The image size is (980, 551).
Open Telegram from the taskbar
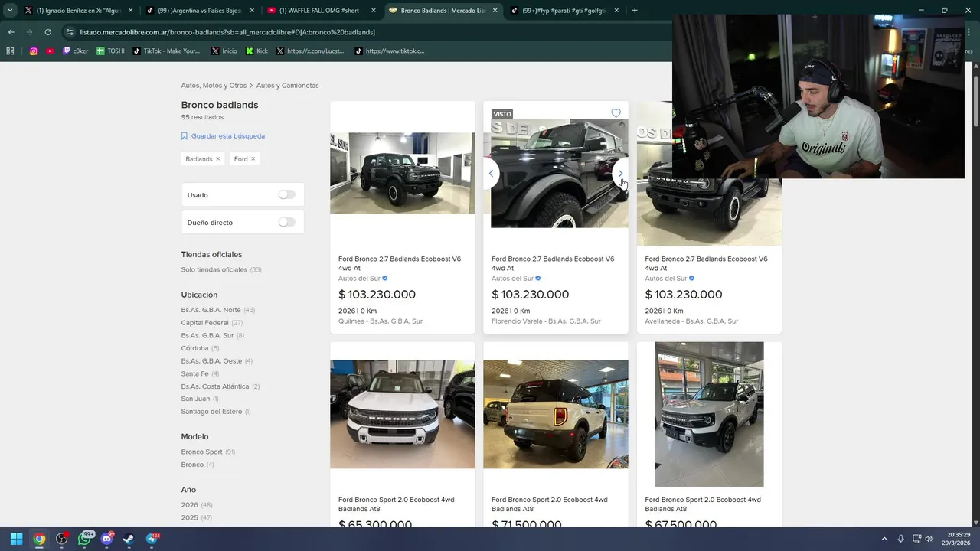152,539
